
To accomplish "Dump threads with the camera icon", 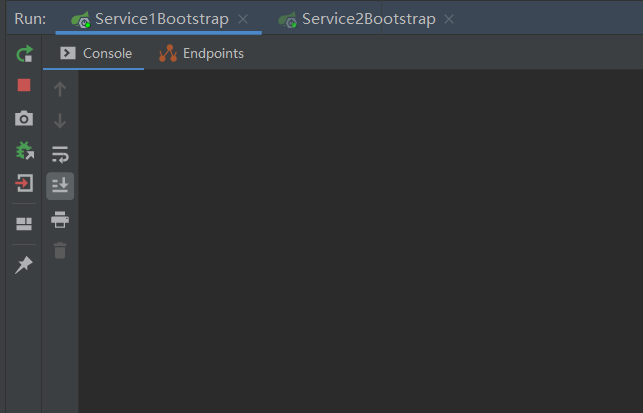I will (x=24, y=119).
